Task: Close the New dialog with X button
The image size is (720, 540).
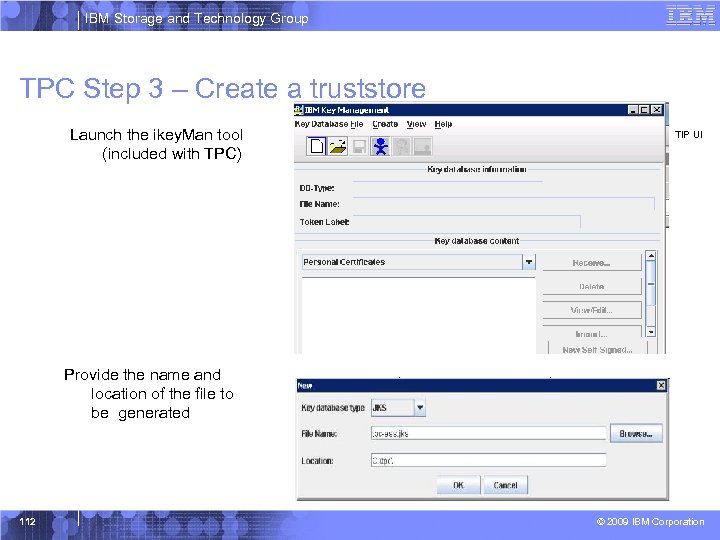Action: point(661,385)
